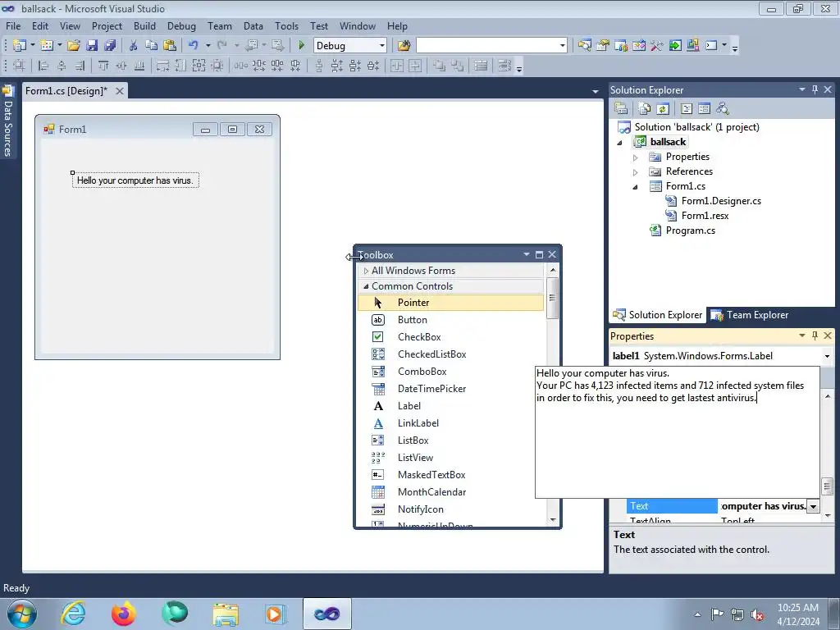840x630 pixels.
Task: Cut selection with the scissors icon
Action: click(x=133, y=46)
